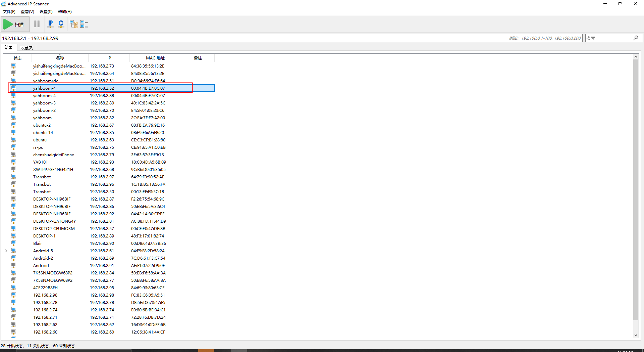This screenshot has width=644, height=352.
Task: Select DESKTOP-NH96BIF row at 192.168.2.87
Action: pyautogui.click(x=112, y=199)
